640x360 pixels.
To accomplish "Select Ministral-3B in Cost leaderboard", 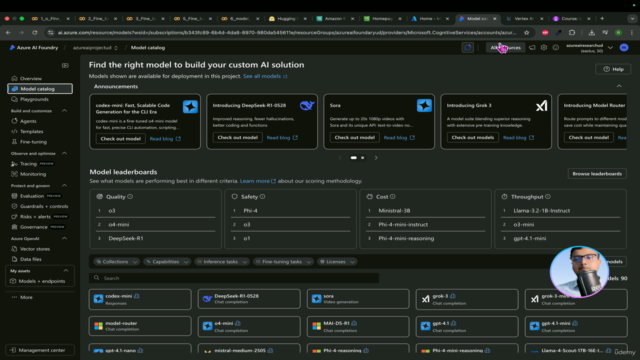I will click(394, 211).
